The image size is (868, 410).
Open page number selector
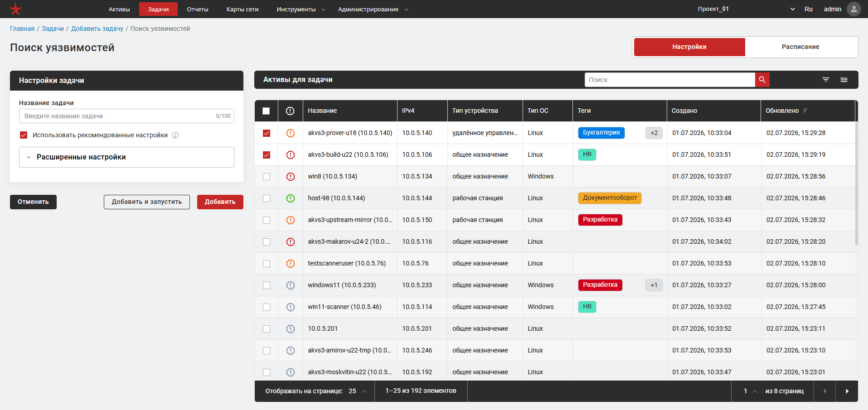coord(750,391)
